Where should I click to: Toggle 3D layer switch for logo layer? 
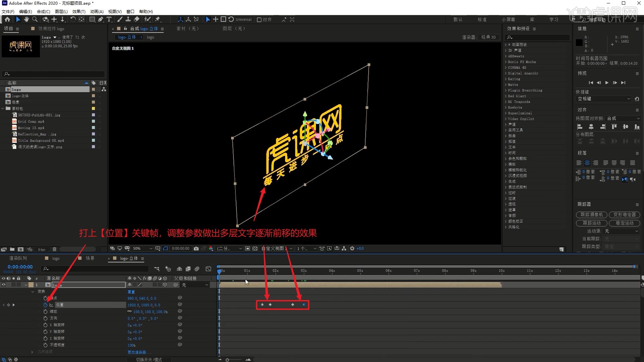point(165,285)
